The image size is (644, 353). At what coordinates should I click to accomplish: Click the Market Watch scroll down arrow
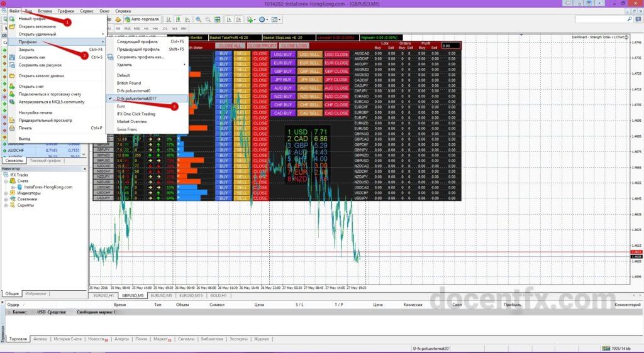(84, 155)
